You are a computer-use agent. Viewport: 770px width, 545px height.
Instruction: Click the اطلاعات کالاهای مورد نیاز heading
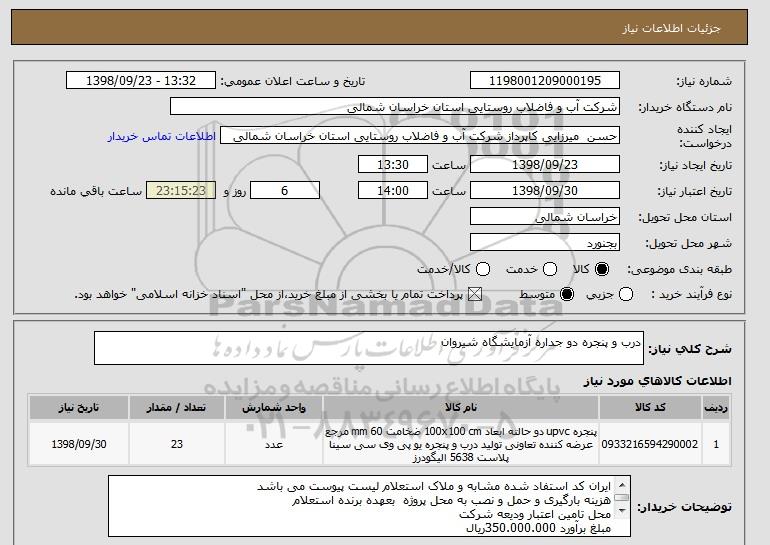(x=657, y=381)
